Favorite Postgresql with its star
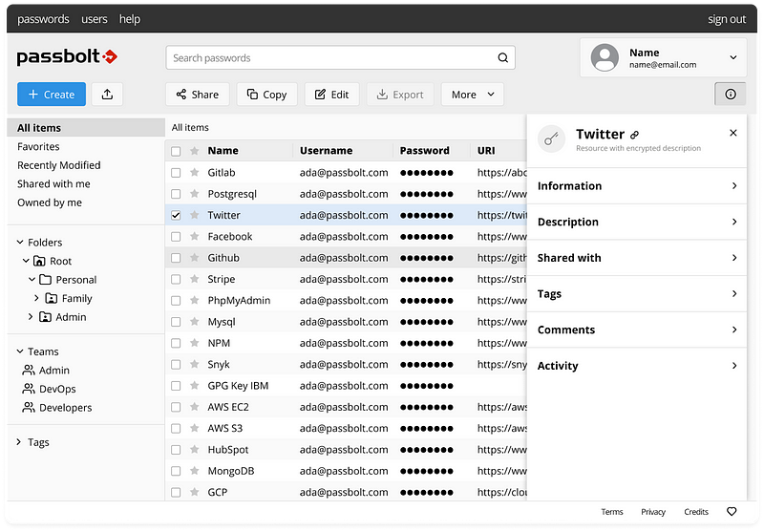 coord(195,193)
